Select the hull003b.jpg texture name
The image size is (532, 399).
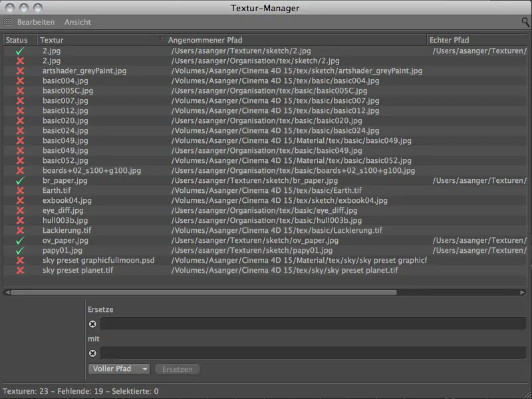[x=65, y=221]
